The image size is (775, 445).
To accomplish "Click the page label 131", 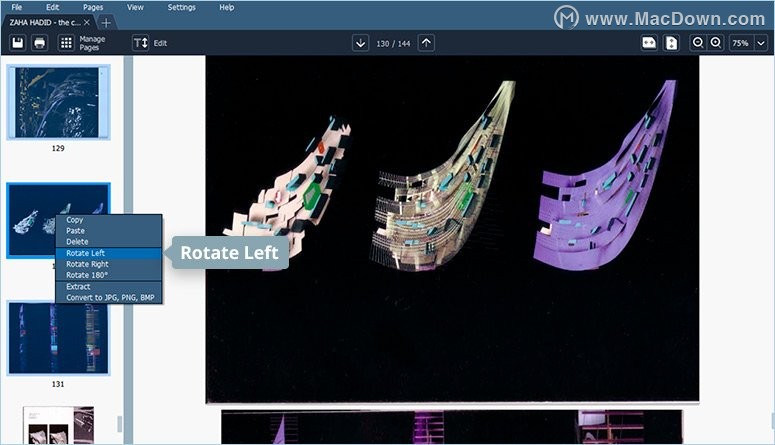I will tap(58, 384).
